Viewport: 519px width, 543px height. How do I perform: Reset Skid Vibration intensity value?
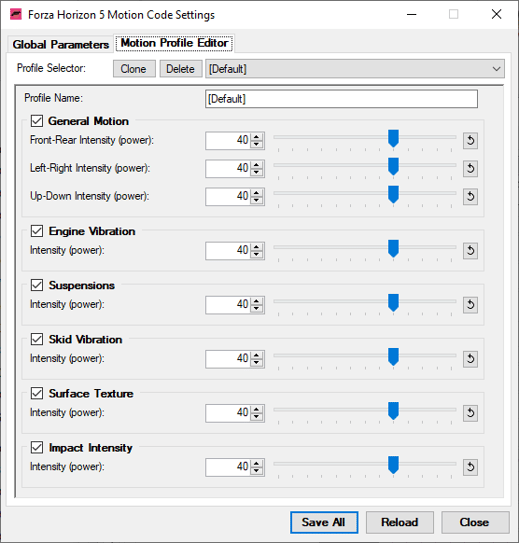point(470,359)
